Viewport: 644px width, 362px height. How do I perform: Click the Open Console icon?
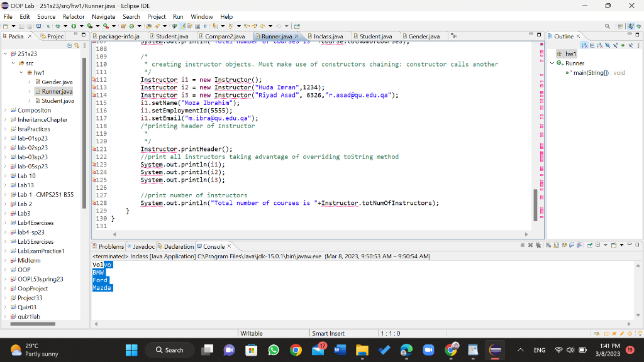(614, 245)
